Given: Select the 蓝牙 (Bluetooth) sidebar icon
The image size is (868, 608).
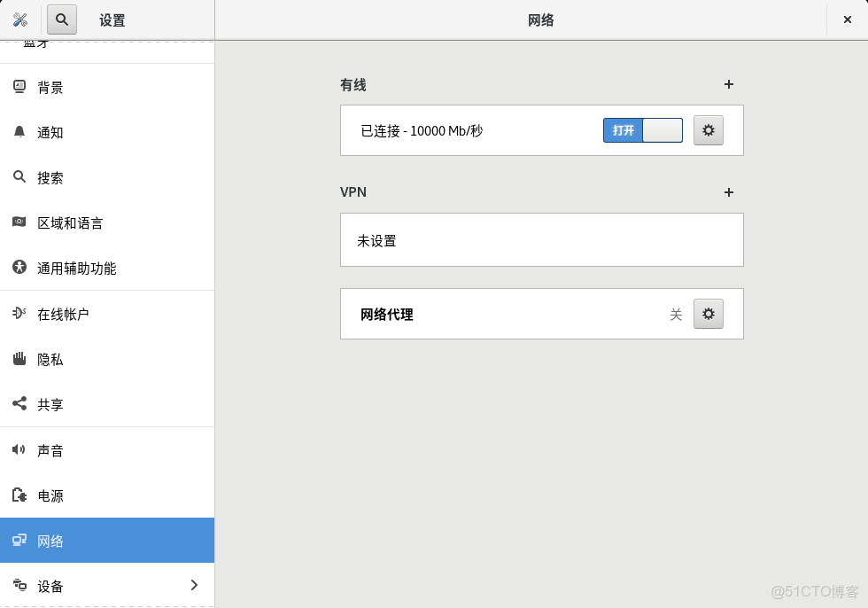Looking at the screenshot, I should (x=34, y=40).
